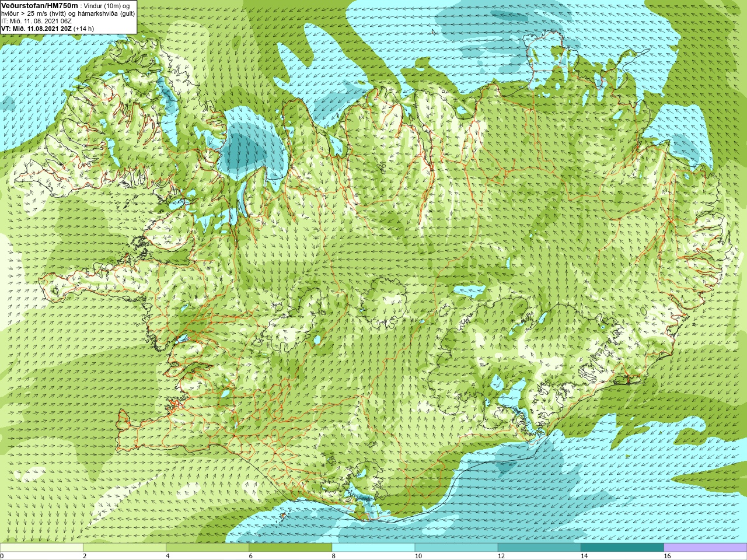747x560 pixels.
Task: Click the legend scale label "12"
Action: pos(501,556)
